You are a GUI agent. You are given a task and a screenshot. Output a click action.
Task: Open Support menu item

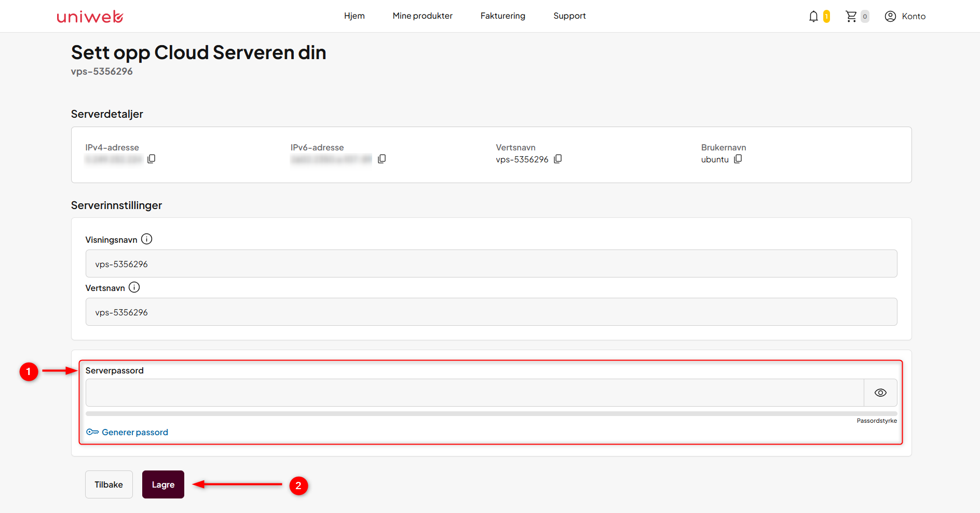(569, 16)
